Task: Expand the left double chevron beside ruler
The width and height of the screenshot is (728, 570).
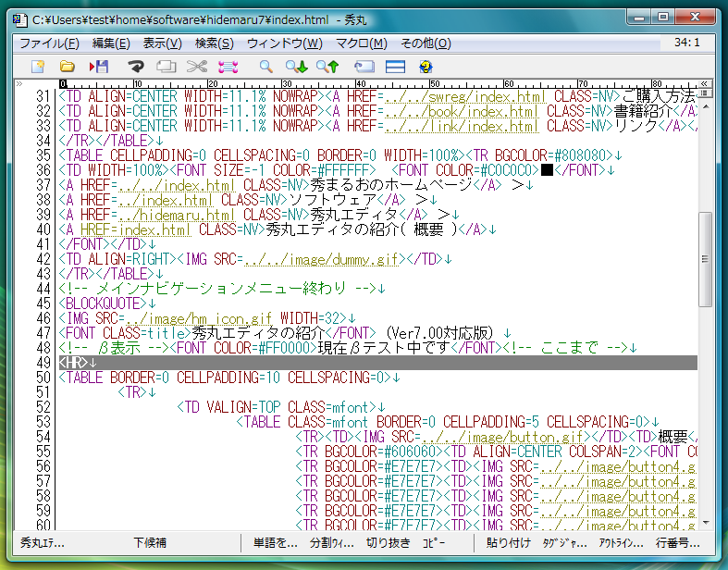Action: (19, 84)
